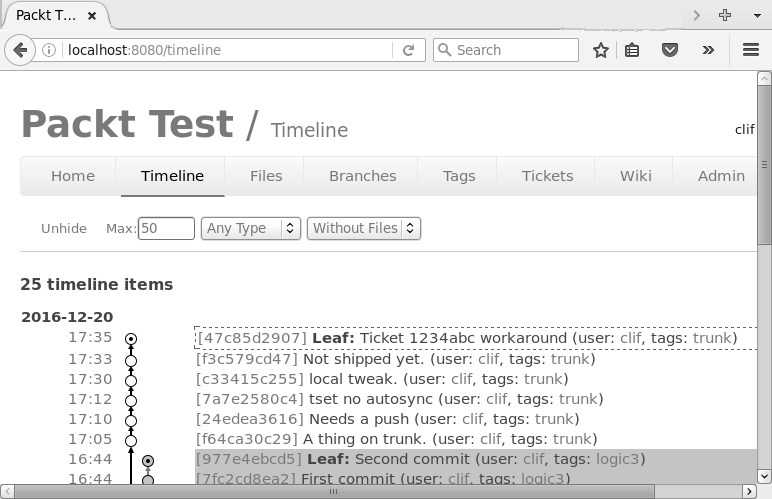The width and height of the screenshot is (772, 499).
Task: Open the Without Files dropdown
Action: tap(363, 228)
